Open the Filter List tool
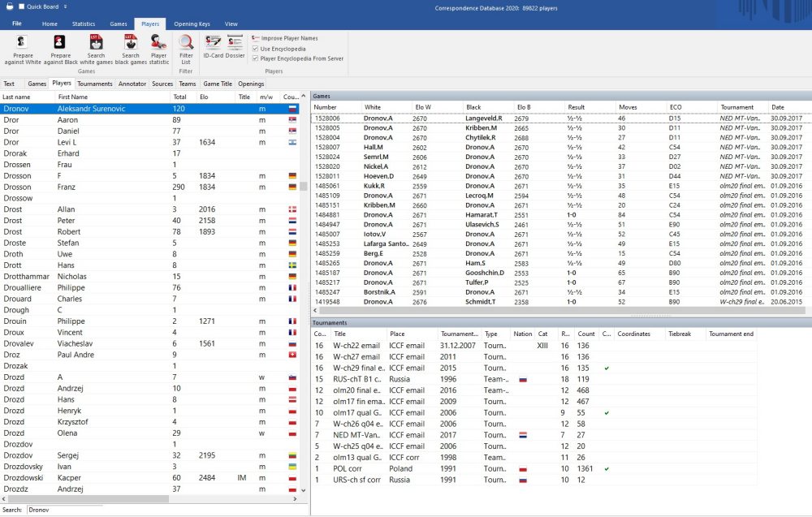 (x=186, y=43)
